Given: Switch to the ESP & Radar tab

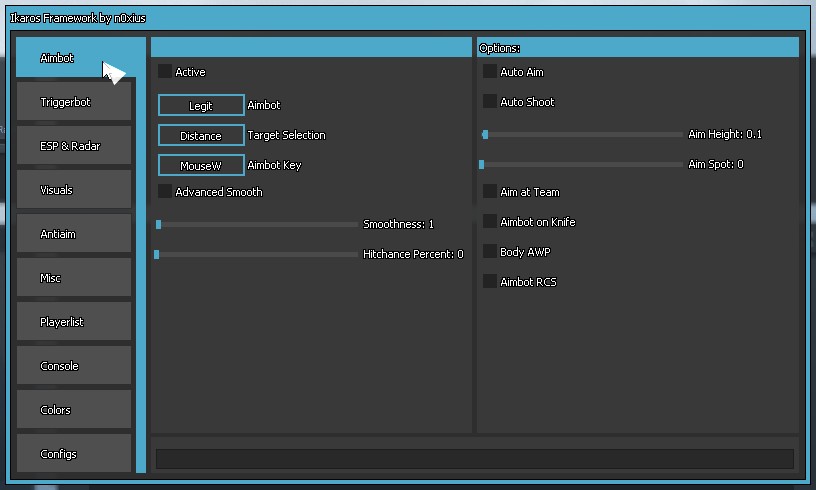Looking at the screenshot, I should coord(74,146).
